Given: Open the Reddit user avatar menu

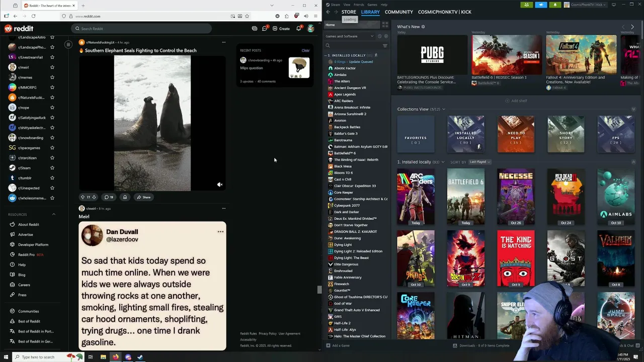Looking at the screenshot, I should [311, 29].
